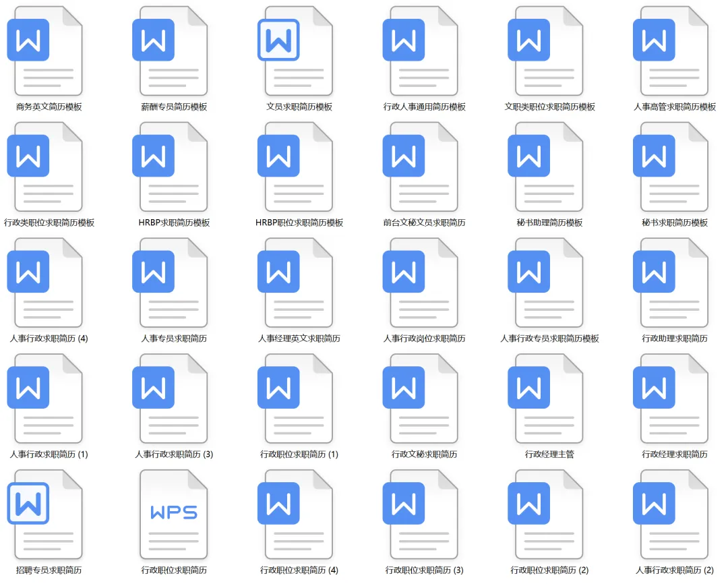Click the filename 行政职位求职简历 (2)
Screen dimensions: 728x584
(x=550, y=570)
